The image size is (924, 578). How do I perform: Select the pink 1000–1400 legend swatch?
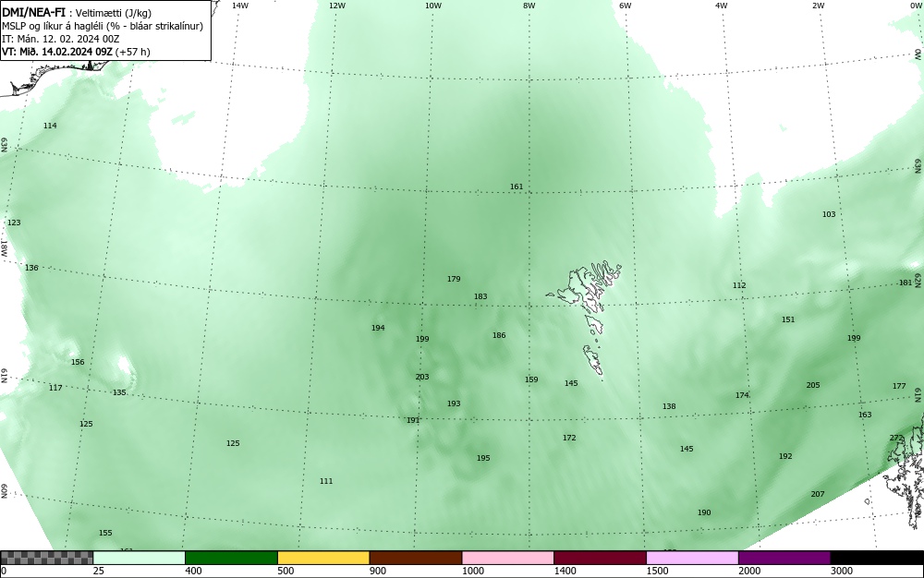click(508, 558)
